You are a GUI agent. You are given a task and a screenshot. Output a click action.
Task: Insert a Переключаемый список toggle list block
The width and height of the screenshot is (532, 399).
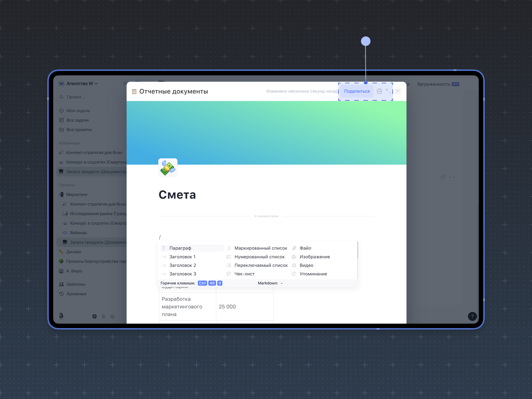[261, 265]
